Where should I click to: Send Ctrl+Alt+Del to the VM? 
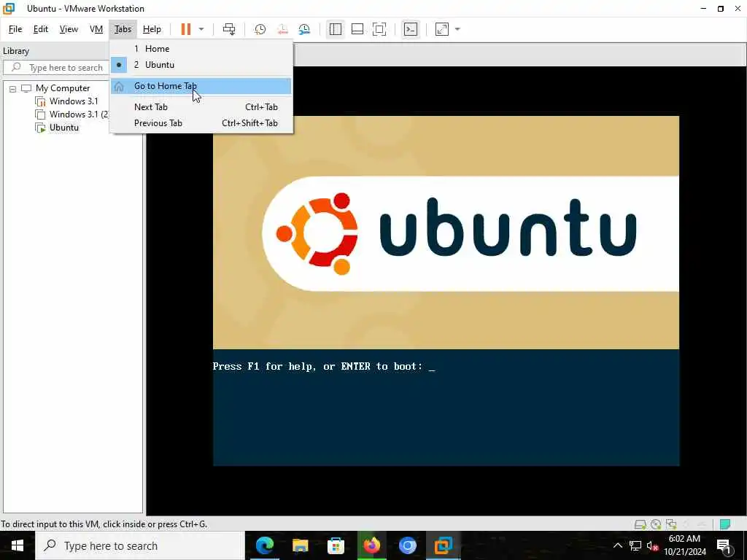pyautogui.click(x=229, y=29)
